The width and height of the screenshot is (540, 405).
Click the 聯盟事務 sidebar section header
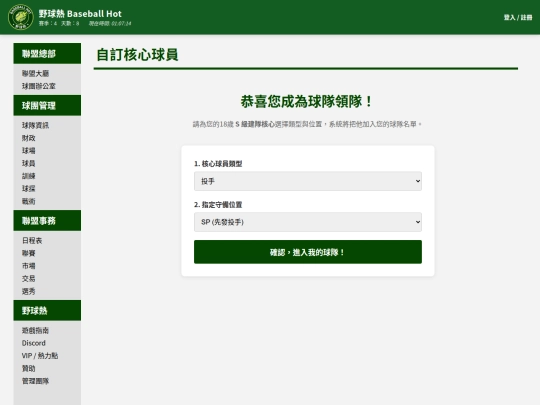coord(47,220)
